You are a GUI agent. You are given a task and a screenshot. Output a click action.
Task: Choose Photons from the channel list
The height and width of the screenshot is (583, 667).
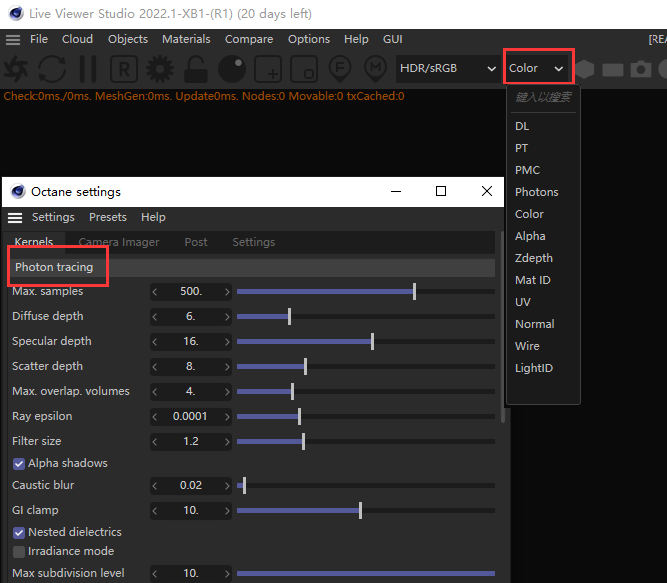[x=536, y=192]
